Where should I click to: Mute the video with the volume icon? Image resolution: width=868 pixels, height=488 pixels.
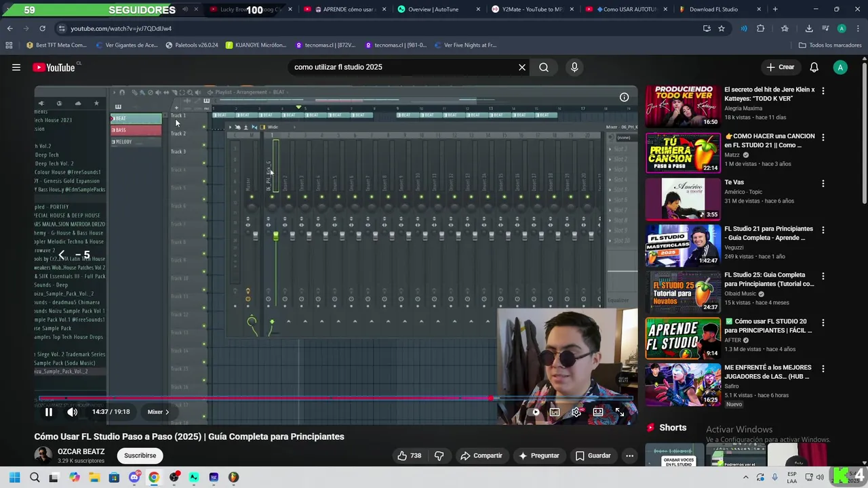[73, 412]
